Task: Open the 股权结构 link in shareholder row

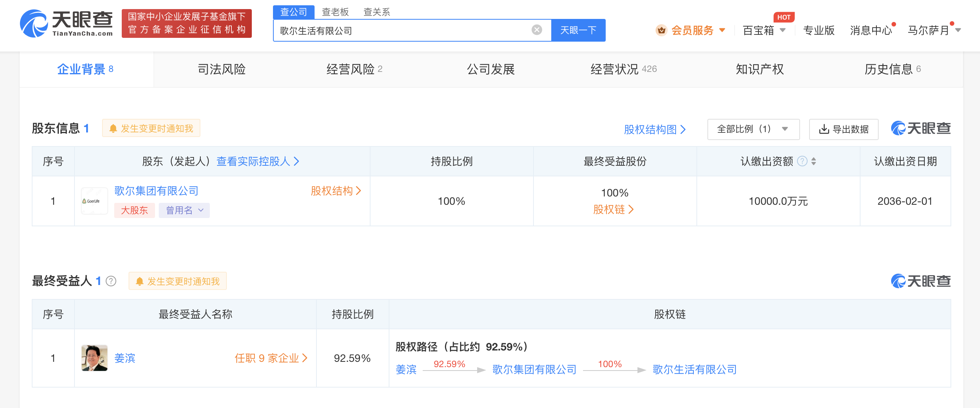Action: pos(336,191)
